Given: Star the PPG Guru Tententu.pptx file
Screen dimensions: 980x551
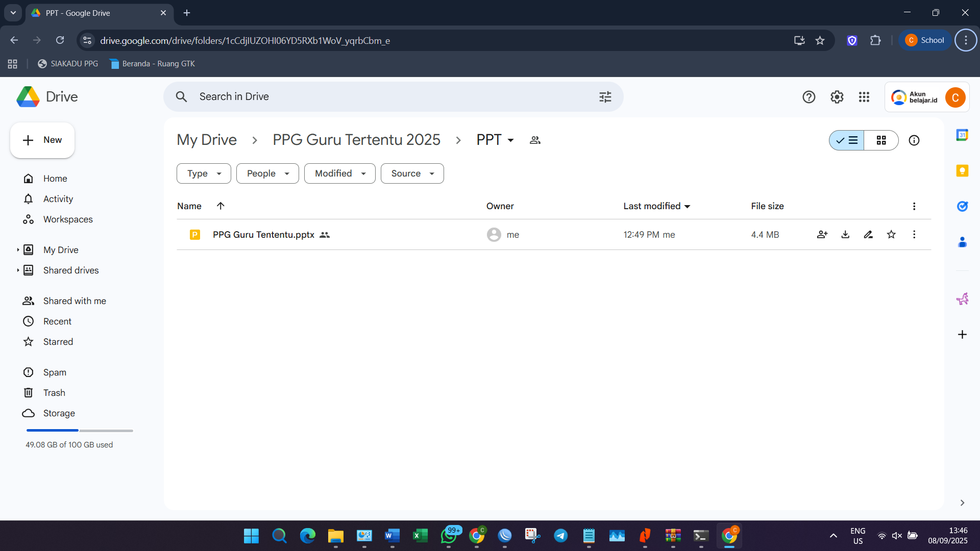Looking at the screenshot, I should pyautogui.click(x=891, y=235).
